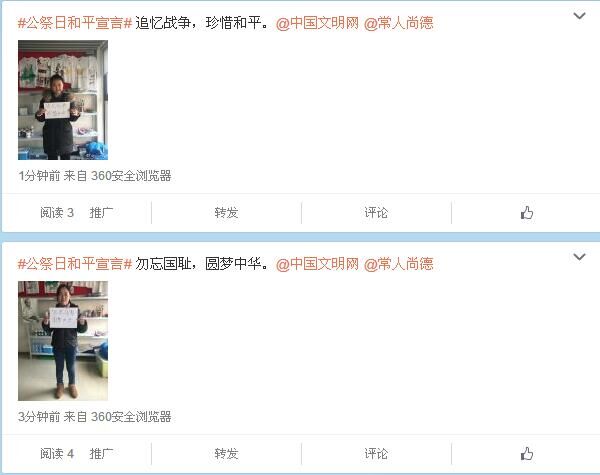Viewport: 600px width, 475px height.
Task: Open the first post's photo thumbnail
Action: [x=63, y=100]
